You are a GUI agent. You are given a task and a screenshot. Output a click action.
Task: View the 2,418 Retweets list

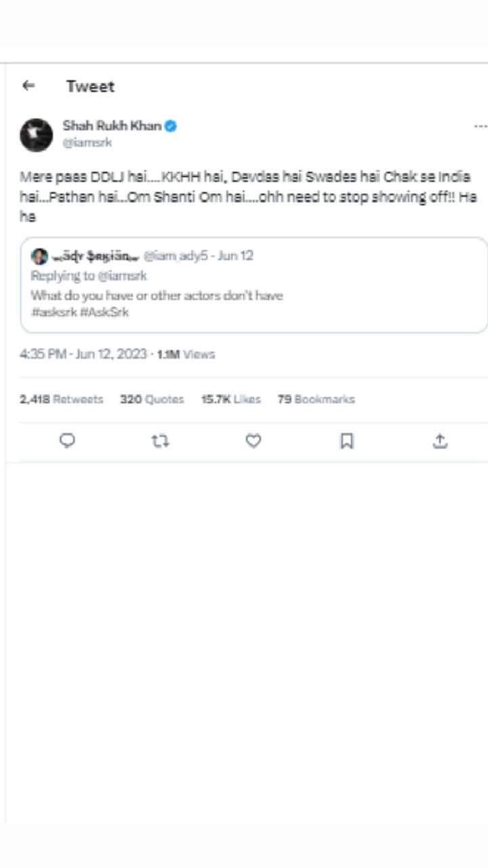click(x=62, y=399)
